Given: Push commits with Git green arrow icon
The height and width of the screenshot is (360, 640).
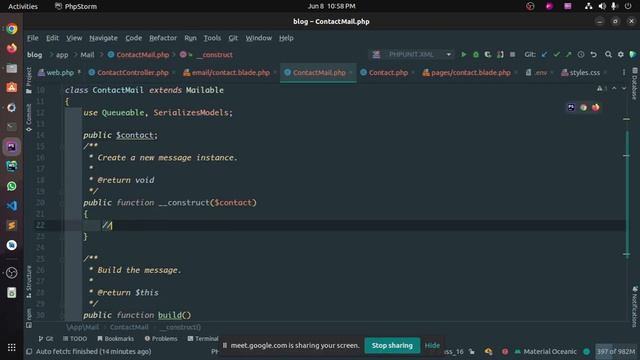Looking at the screenshot, I should (569, 54).
